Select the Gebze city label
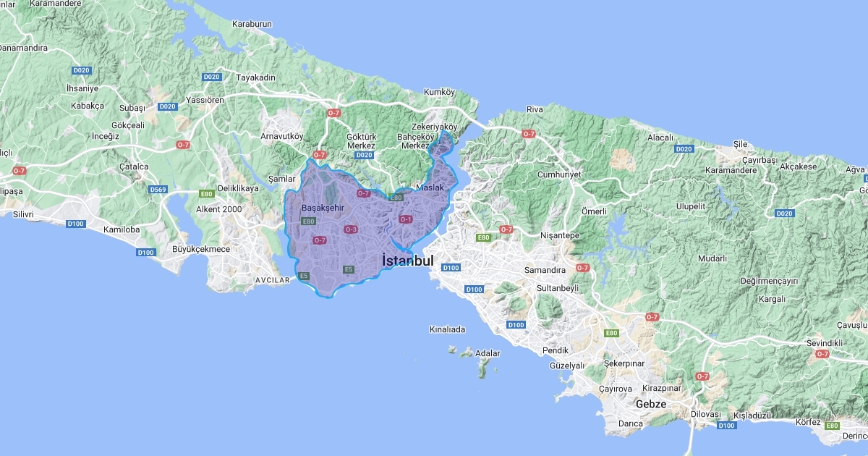The width and height of the screenshot is (868, 456). [x=651, y=403]
